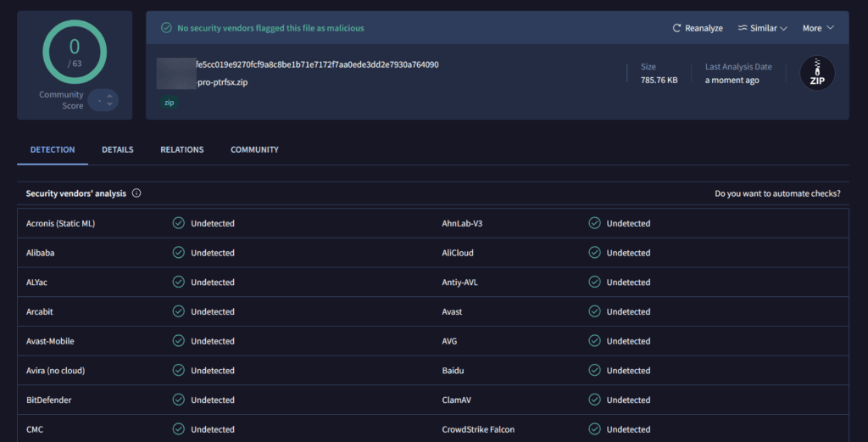Open the More dropdown menu
The image size is (868, 442).
[818, 28]
